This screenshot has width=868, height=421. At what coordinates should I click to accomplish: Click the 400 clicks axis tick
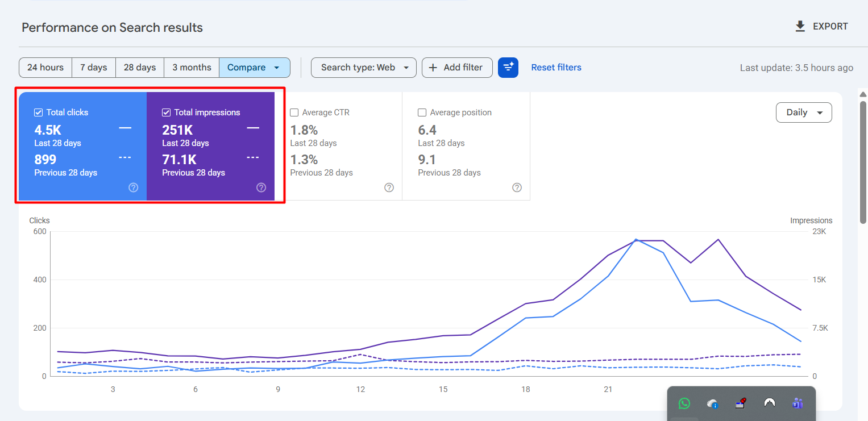(x=39, y=280)
